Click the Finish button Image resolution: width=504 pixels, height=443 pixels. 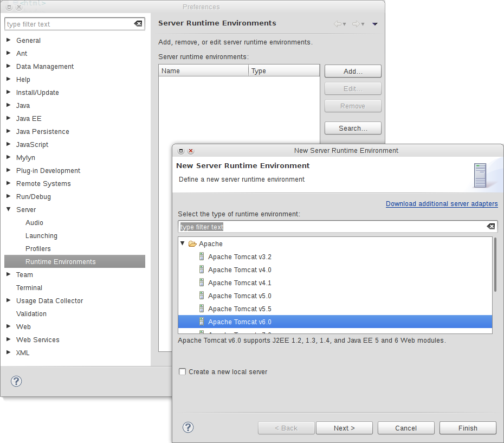point(468,428)
